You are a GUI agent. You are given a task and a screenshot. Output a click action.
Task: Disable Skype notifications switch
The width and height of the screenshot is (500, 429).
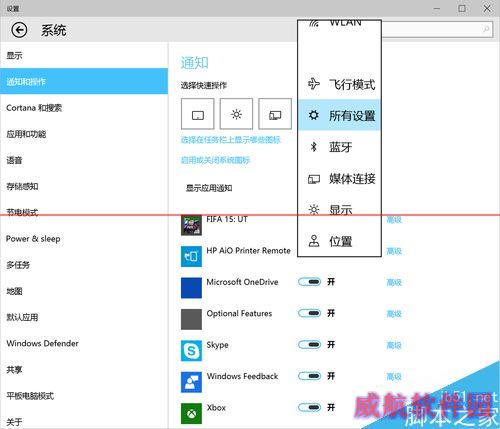point(309,344)
